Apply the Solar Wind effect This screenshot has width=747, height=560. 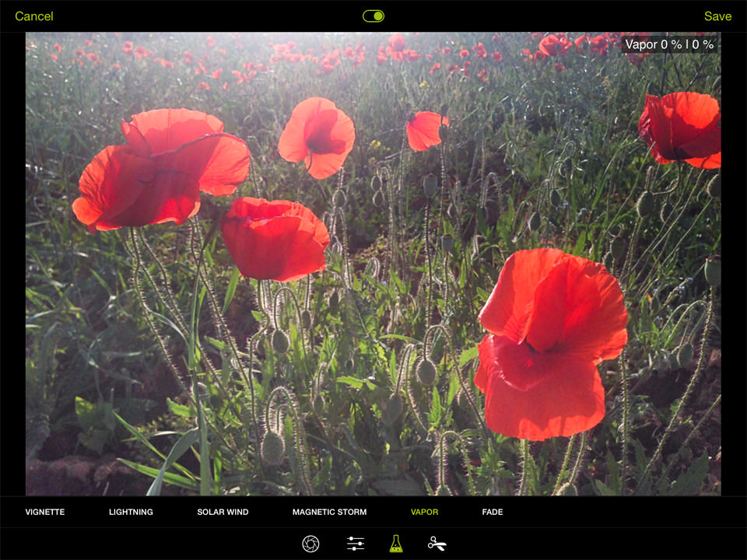click(223, 512)
